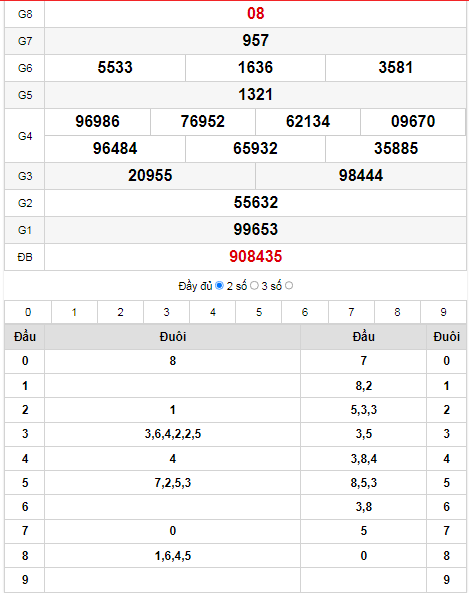This screenshot has width=469, height=593.
Task: Click the G8 row label
Action: point(25,14)
